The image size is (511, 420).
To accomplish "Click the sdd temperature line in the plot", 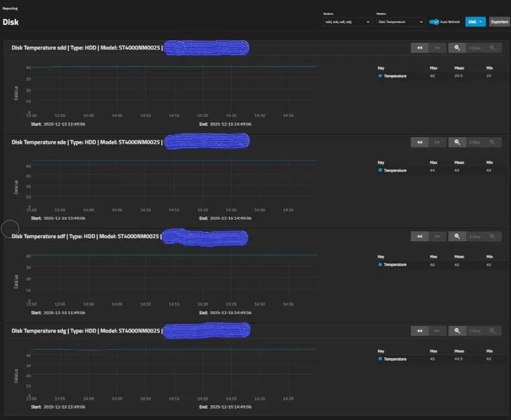I will click(174, 67).
